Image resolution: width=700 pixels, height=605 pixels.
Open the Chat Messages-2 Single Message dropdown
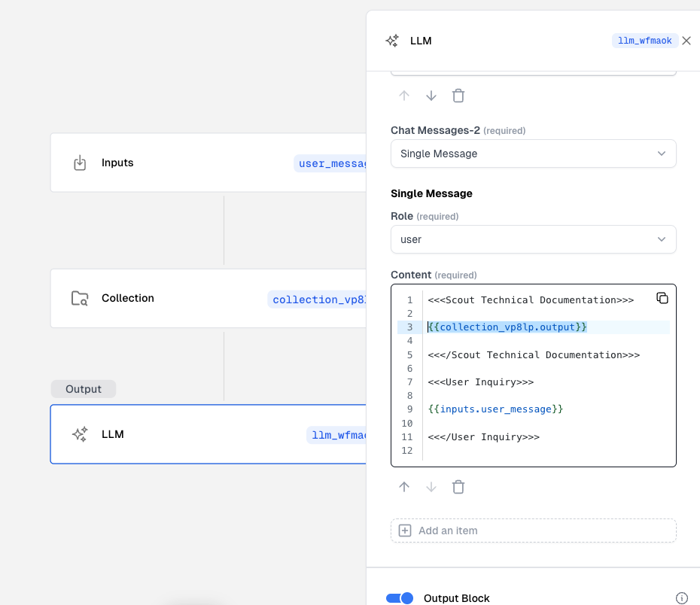[x=533, y=154]
